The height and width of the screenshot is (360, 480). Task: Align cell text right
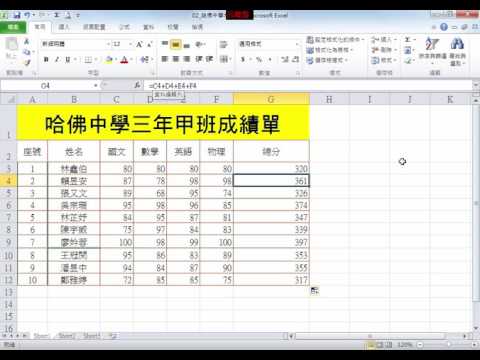[187, 59]
